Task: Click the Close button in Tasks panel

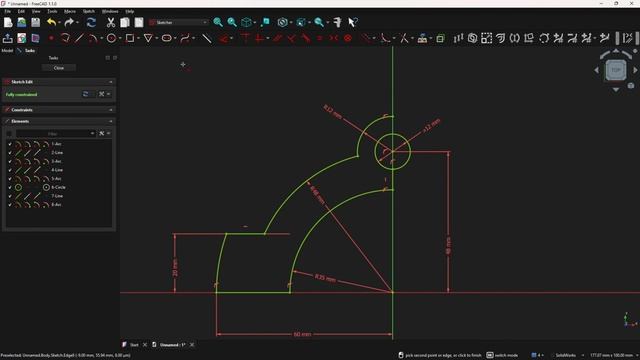Action: (x=59, y=68)
